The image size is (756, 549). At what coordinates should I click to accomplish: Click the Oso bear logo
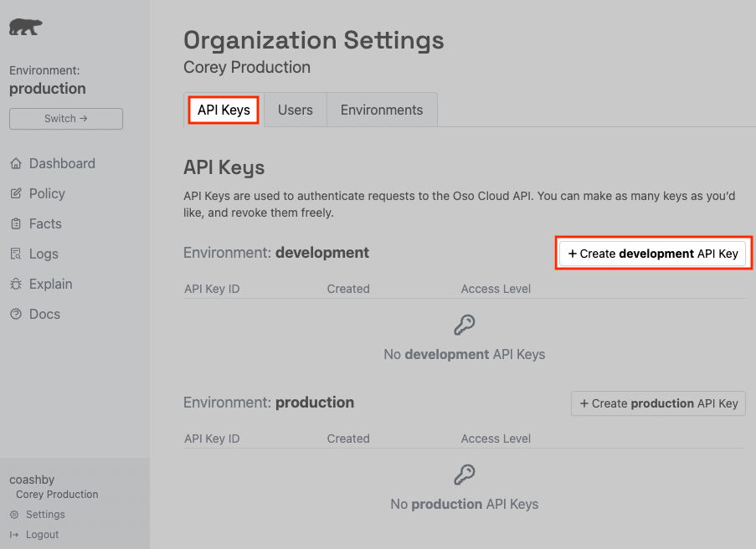(x=26, y=27)
